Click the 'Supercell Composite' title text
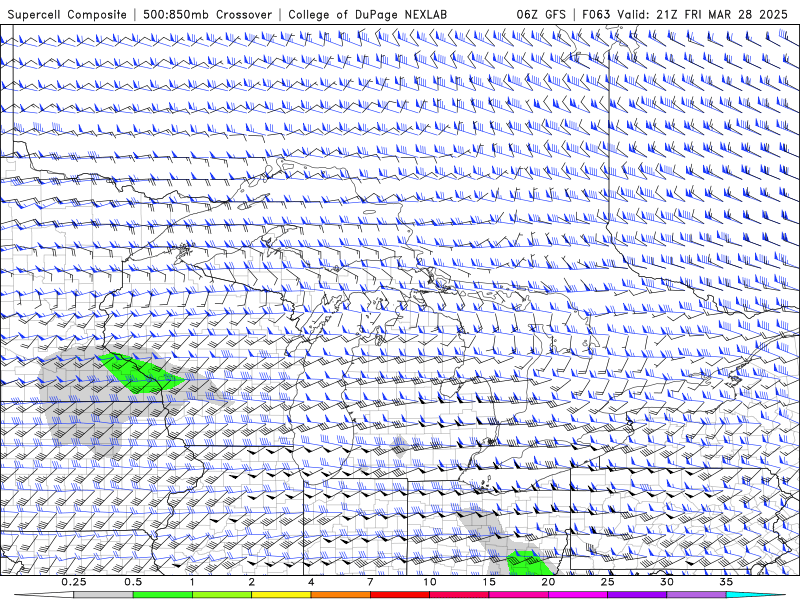 pyautogui.click(x=67, y=14)
